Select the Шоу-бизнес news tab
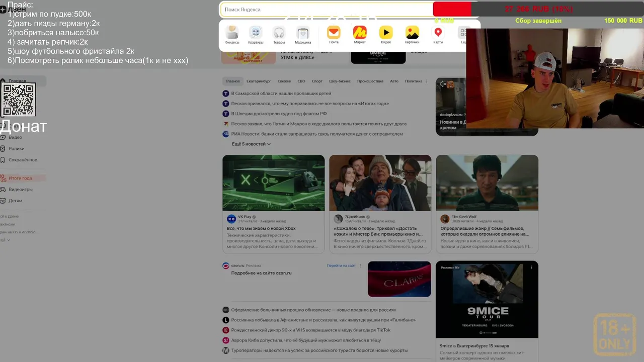Screen dimensions: 644x362 click(x=340, y=81)
